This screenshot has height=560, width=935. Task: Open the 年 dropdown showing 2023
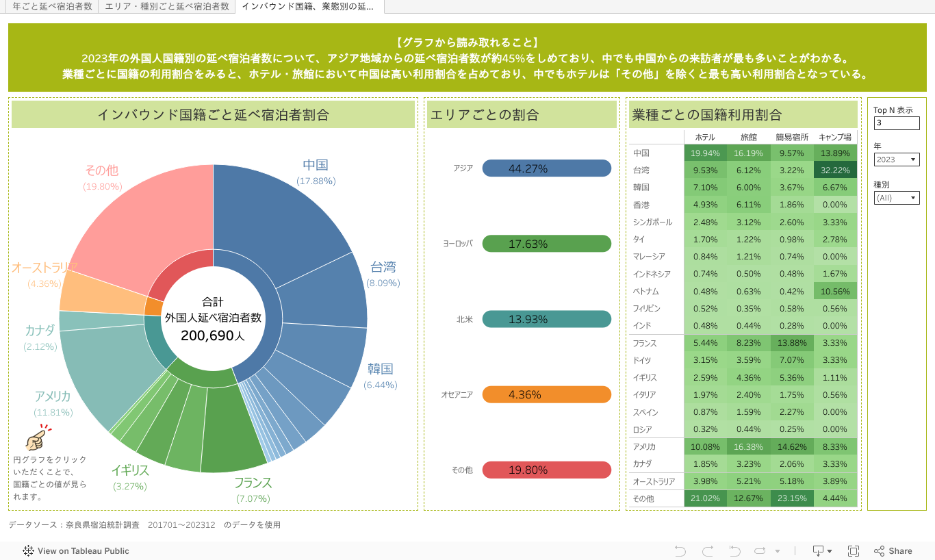pyautogui.click(x=897, y=160)
